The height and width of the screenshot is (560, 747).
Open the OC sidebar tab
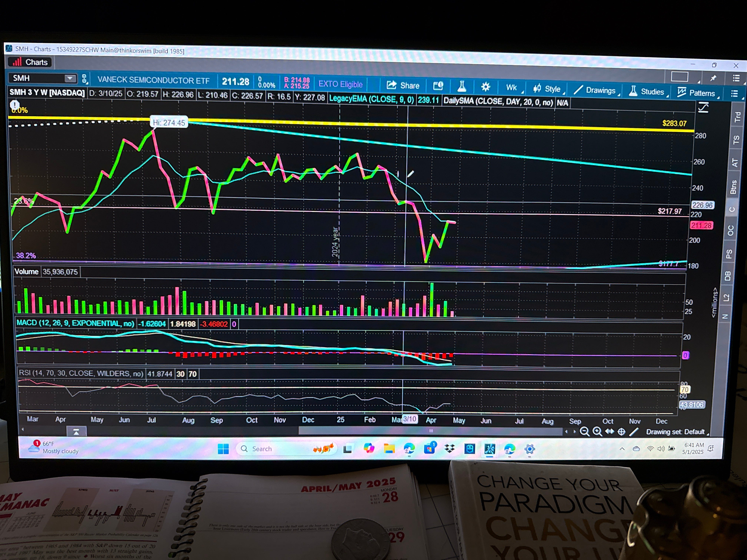click(x=731, y=231)
